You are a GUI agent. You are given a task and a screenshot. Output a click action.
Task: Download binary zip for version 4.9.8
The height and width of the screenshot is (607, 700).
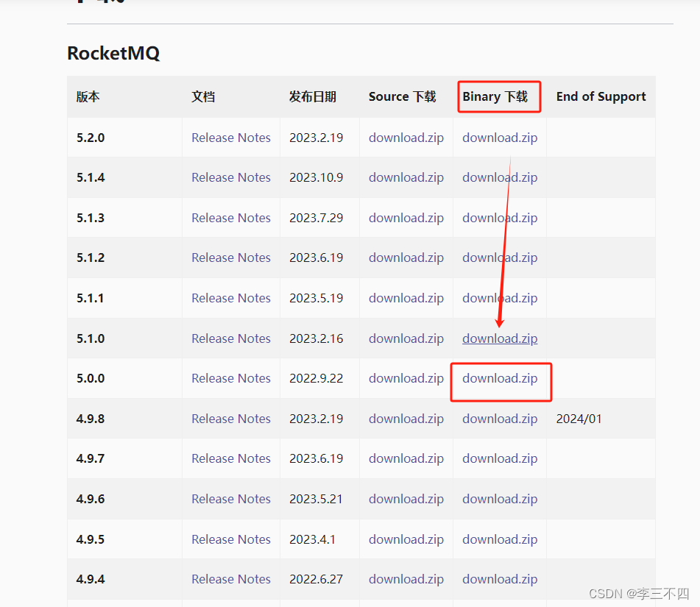coord(500,419)
